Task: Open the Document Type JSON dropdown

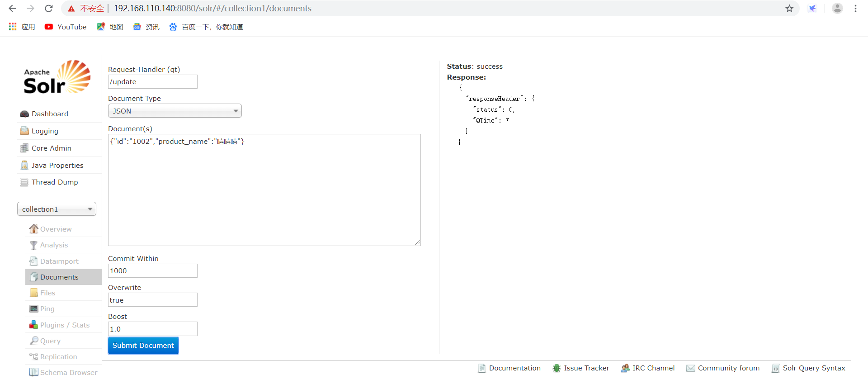Action: (x=175, y=111)
